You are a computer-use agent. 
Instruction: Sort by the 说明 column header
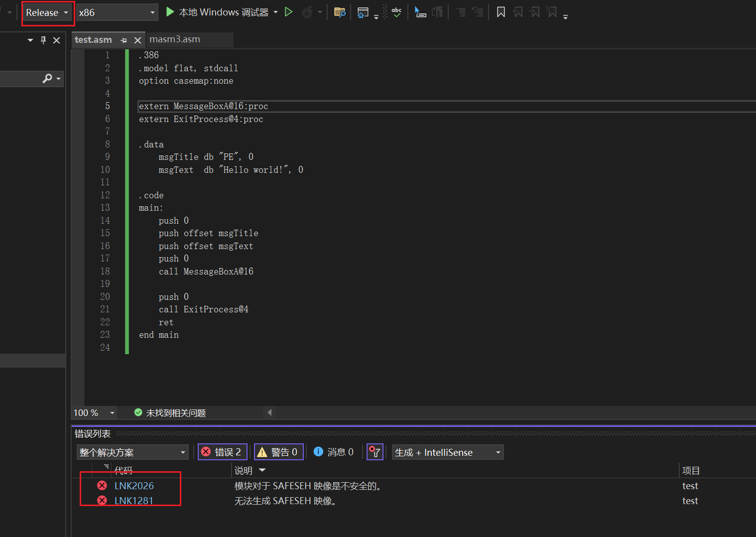[244, 470]
